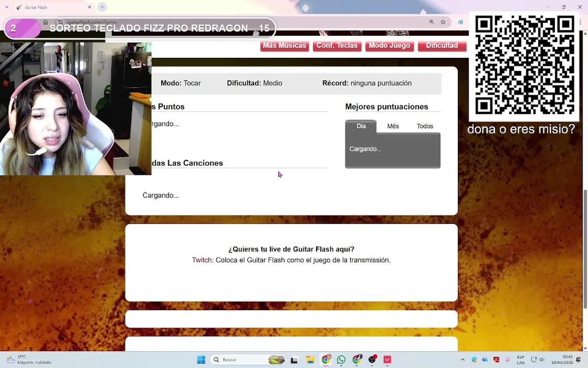The width and height of the screenshot is (588, 368).
Task: Switch to the Mês scores tab
Action: 393,126
